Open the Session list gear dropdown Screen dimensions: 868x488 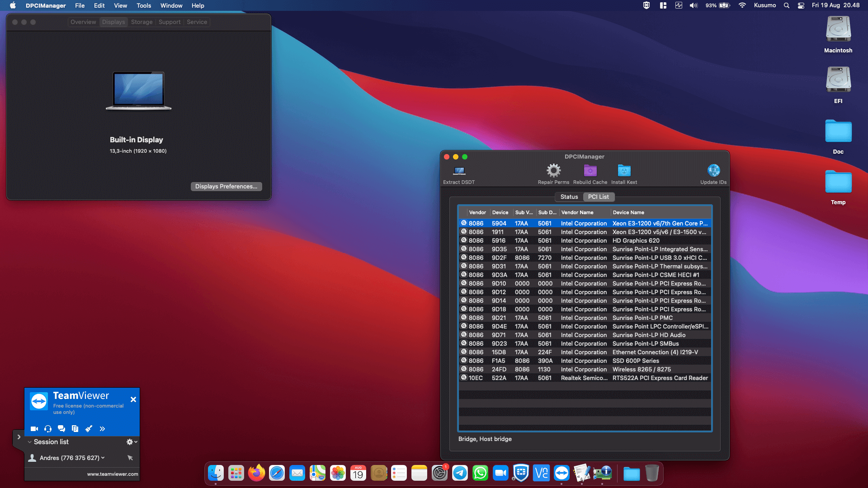132,442
